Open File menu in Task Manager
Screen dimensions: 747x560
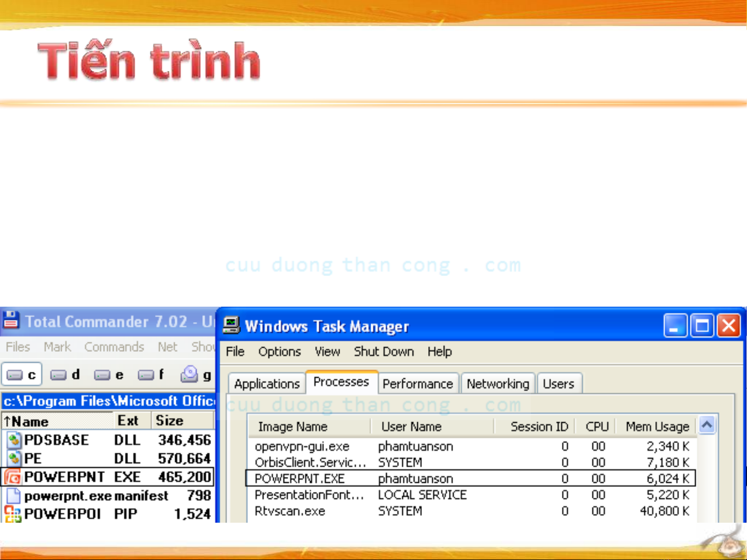click(x=235, y=351)
